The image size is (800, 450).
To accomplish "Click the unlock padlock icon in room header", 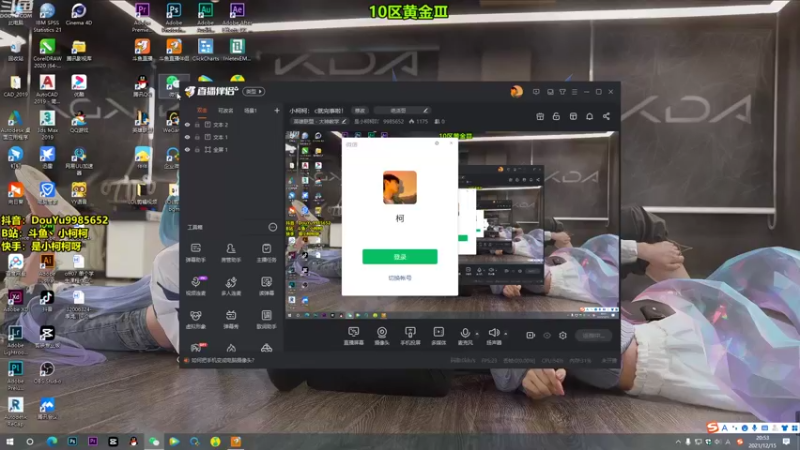I will tap(556, 116).
